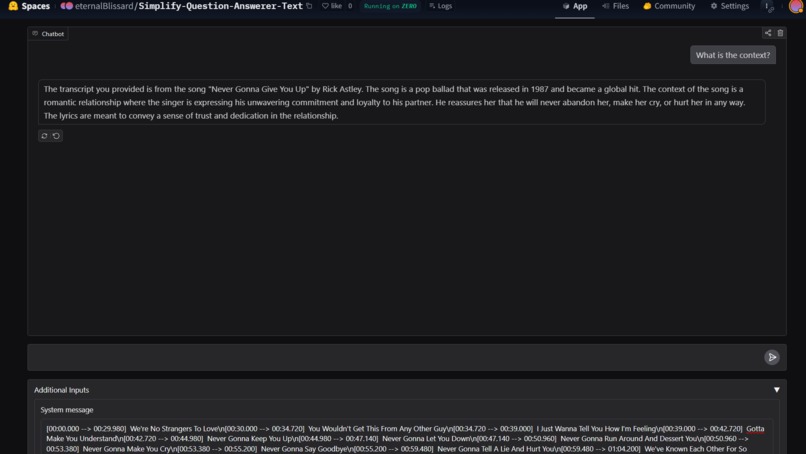Screen dimensions: 806x454
Task: Click the Additional Inputs heading text
Action: (61, 390)
